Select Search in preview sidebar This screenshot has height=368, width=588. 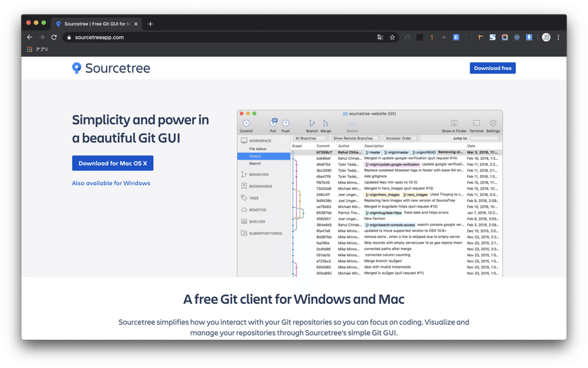click(255, 163)
